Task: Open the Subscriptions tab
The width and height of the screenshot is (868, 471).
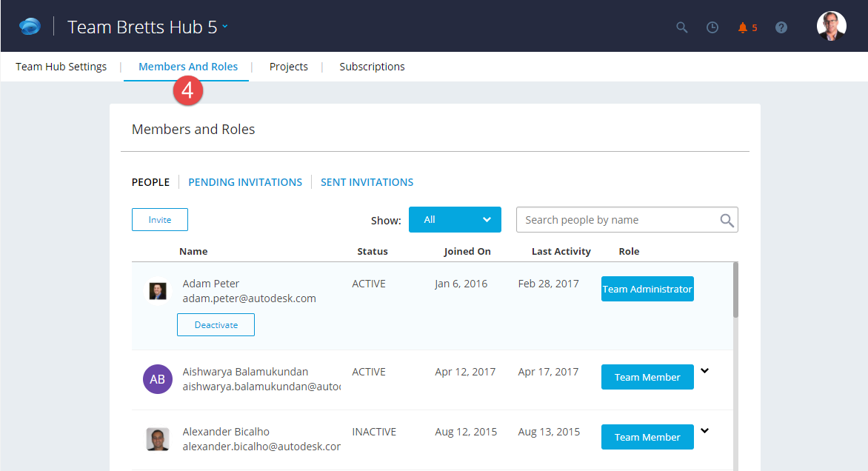Action: click(372, 66)
